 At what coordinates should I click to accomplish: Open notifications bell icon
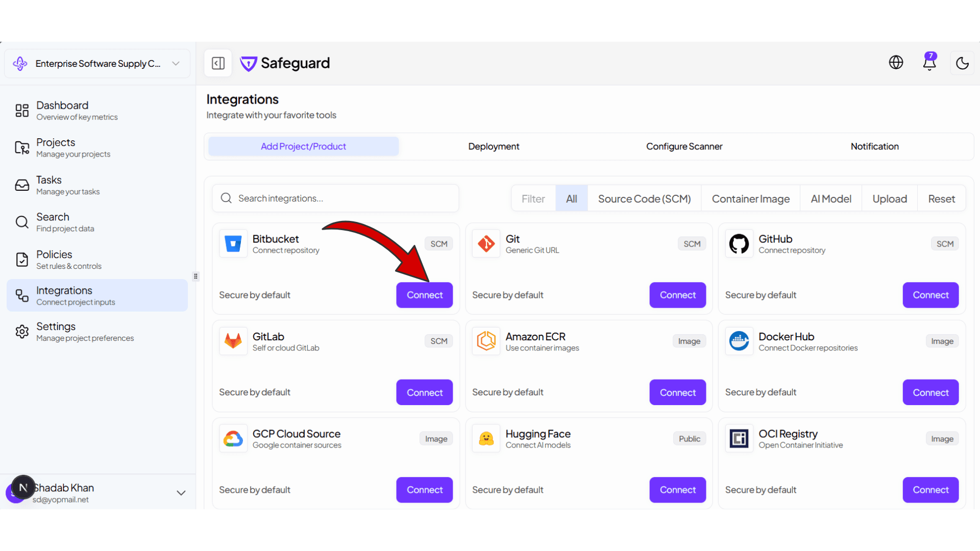click(x=929, y=62)
